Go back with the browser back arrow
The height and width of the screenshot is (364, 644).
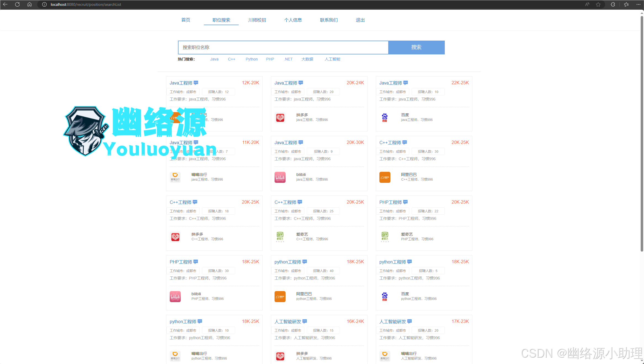point(5,4)
